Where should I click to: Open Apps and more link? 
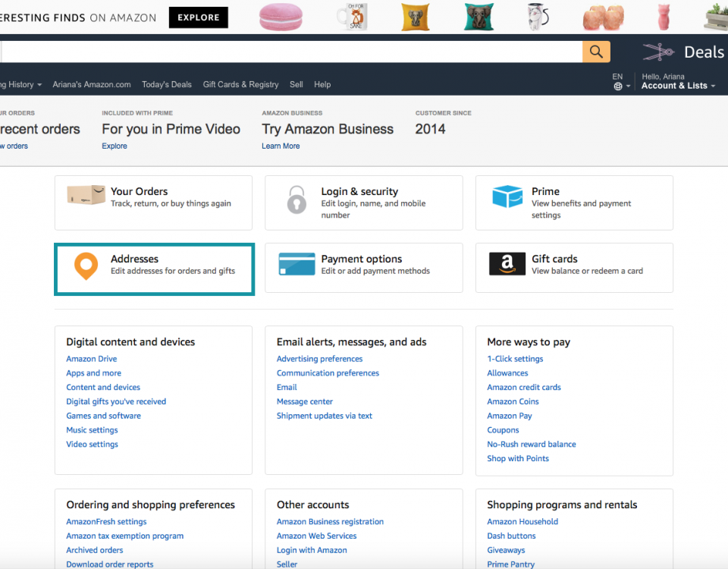[93, 373]
